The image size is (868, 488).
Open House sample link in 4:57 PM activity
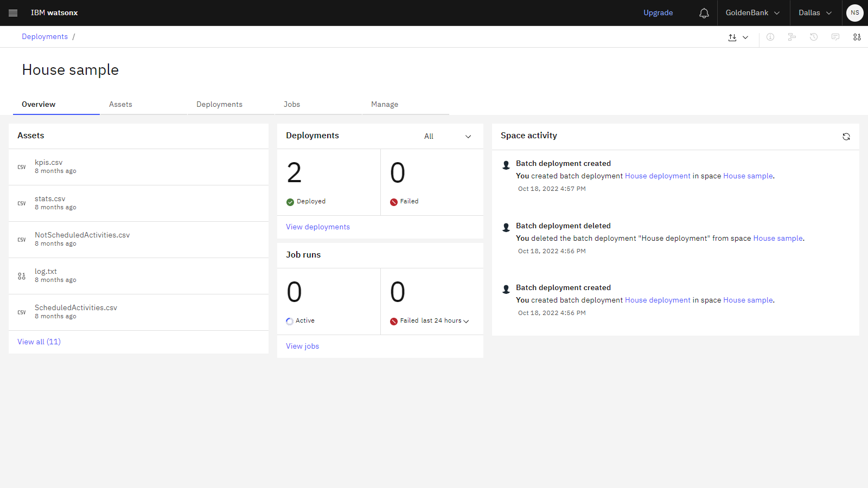748,176
